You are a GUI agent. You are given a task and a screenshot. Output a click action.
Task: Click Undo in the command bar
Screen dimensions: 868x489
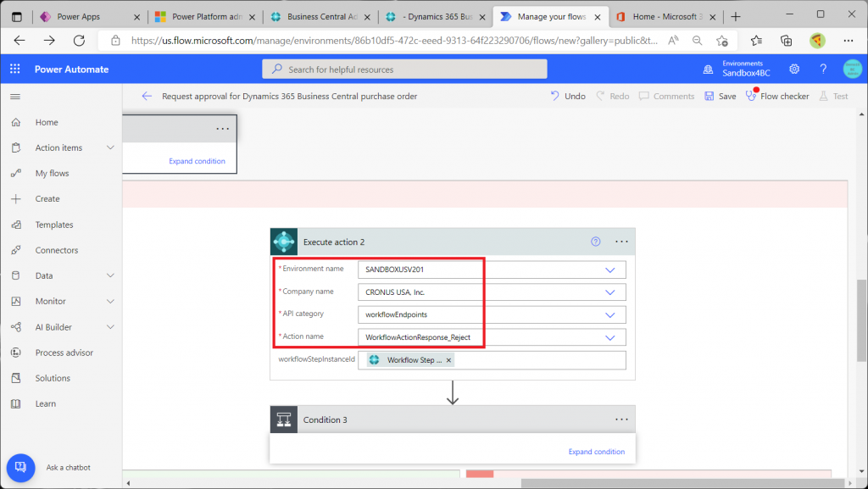[567, 97]
